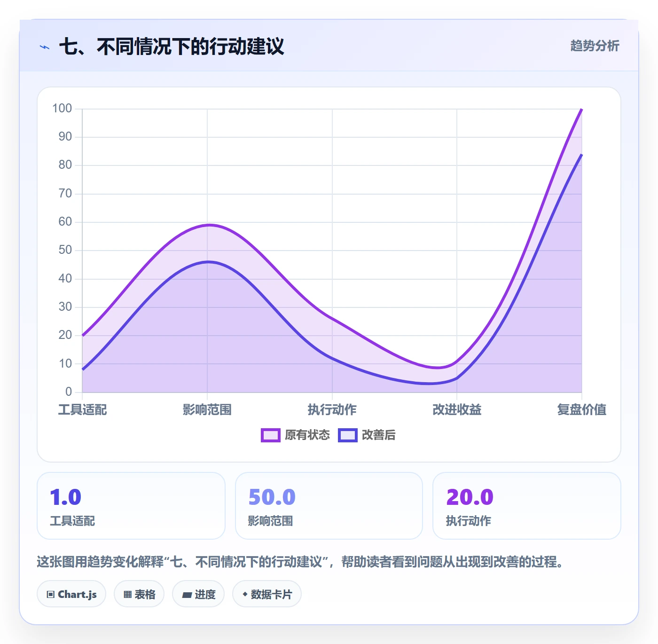The width and height of the screenshot is (658, 644).
Task: Click the square icon in Chart.js chip
Action: (x=51, y=595)
